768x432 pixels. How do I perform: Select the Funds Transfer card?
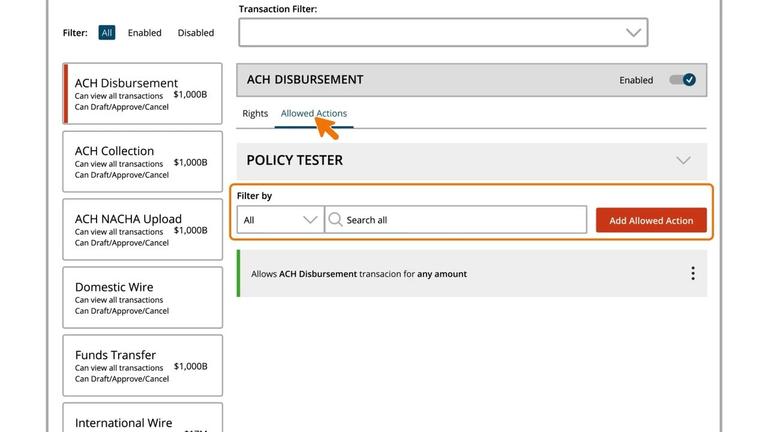pos(143,365)
